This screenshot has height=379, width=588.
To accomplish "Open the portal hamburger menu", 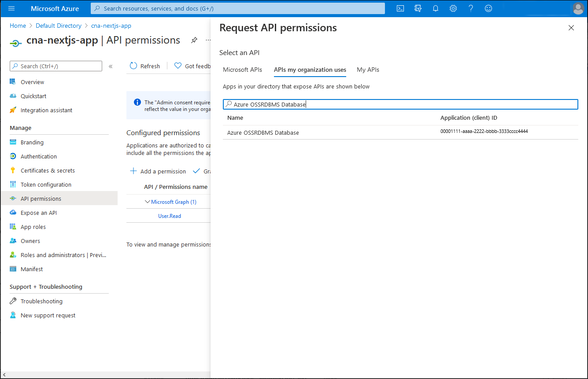I will [x=11, y=8].
